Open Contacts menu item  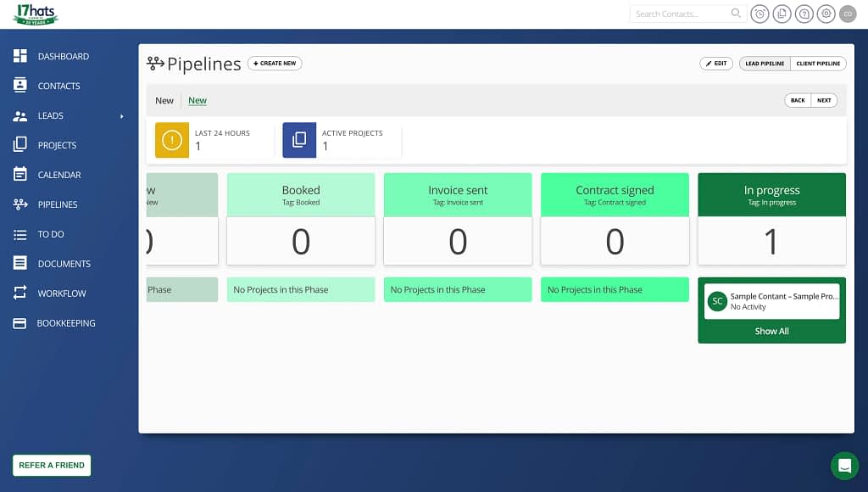(58, 86)
